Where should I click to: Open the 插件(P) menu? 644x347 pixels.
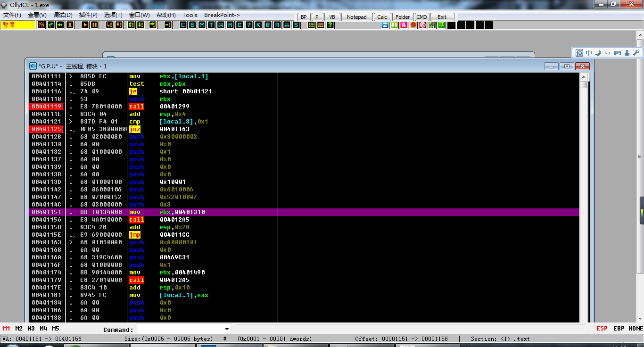(x=88, y=15)
